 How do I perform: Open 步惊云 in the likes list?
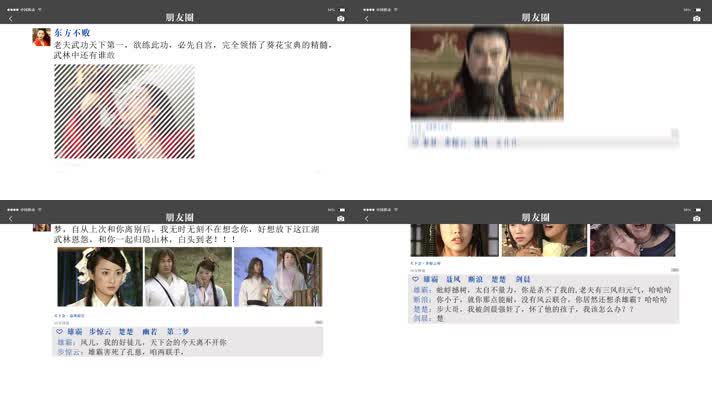click(100, 332)
